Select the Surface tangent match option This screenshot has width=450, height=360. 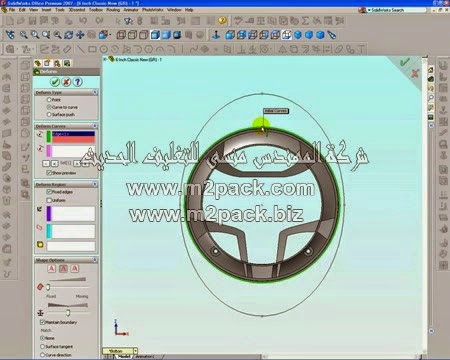tap(42, 347)
